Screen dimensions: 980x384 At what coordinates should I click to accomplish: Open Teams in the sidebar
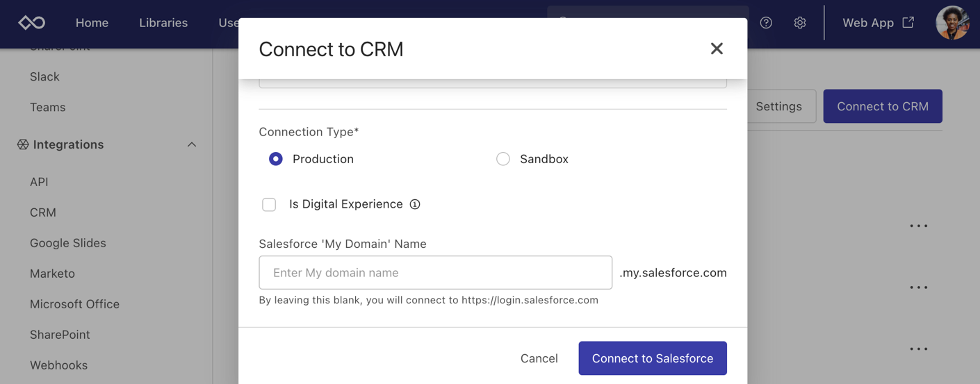[x=47, y=107]
